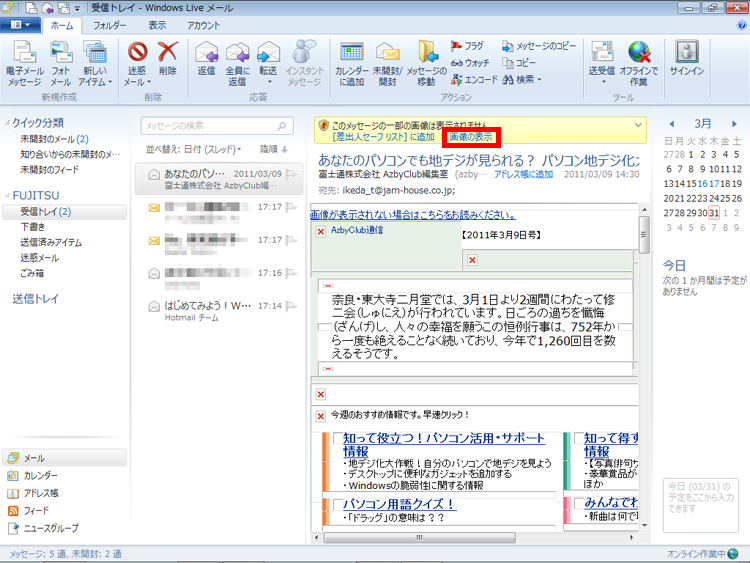Image resolution: width=750 pixels, height=563 pixels.
Task: Go to next month in calendar
Action: click(734, 124)
